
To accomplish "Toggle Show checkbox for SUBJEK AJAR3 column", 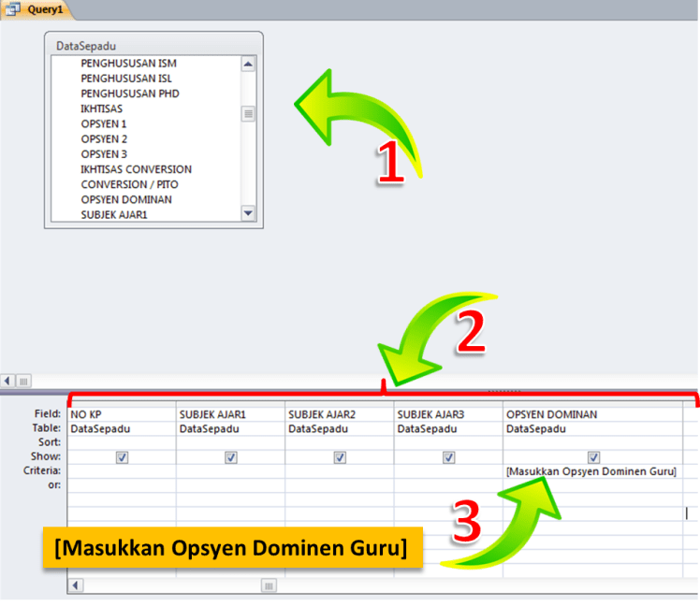I will tap(449, 457).
